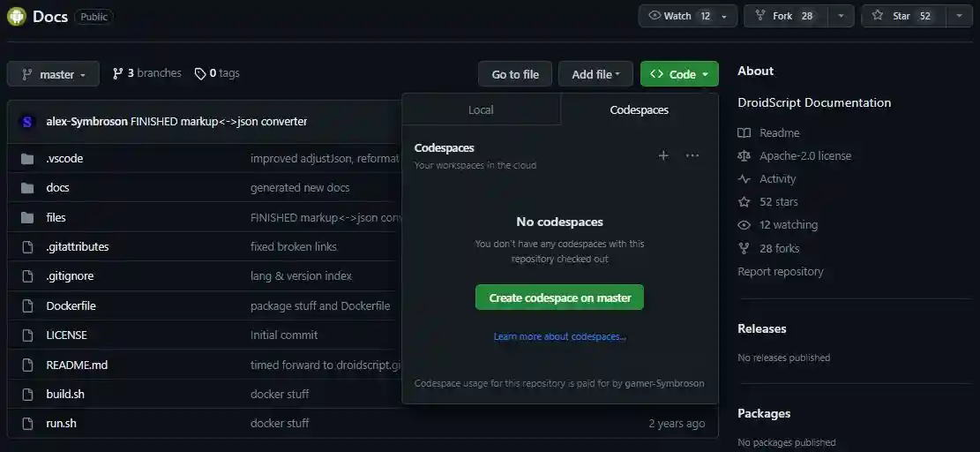Click the fork icon beside 28 forks

pyautogui.click(x=744, y=249)
